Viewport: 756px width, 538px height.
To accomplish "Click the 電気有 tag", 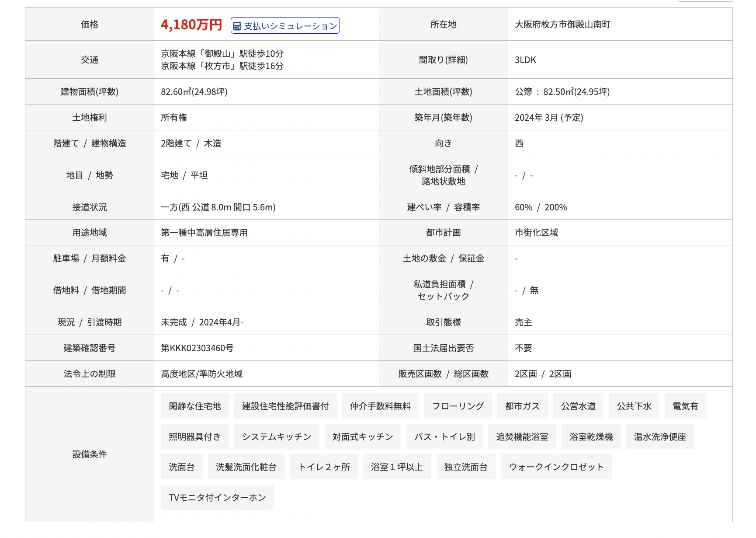I will click(x=685, y=406).
